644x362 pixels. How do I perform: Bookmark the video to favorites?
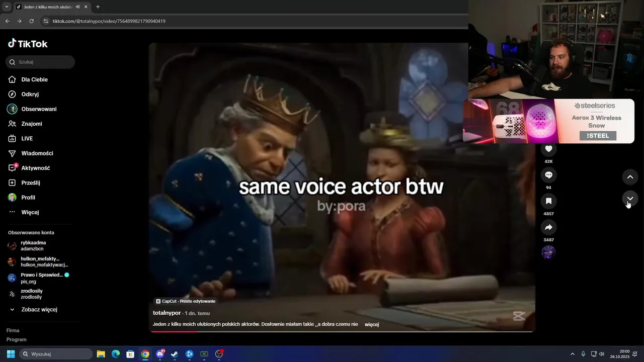click(548, 201)
